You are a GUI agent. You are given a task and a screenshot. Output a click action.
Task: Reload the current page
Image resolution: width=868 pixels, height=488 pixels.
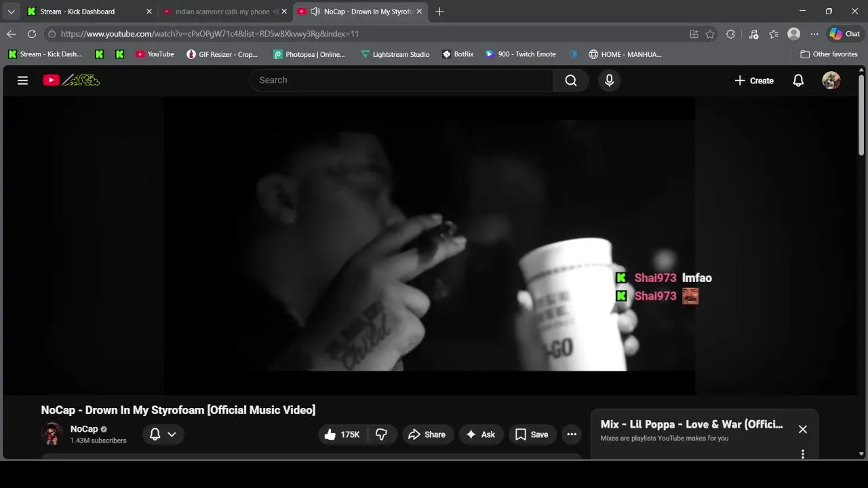coord(32,34)
